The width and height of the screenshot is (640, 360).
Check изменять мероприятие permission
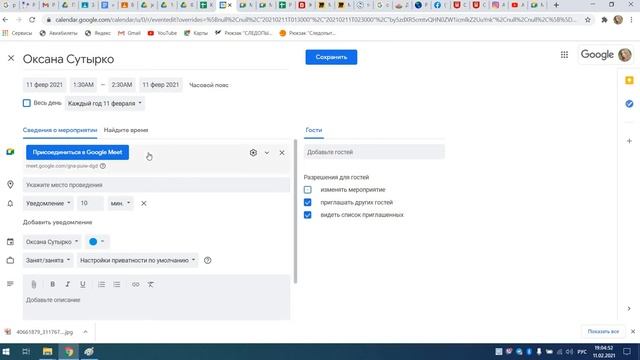tap(307, 189)
